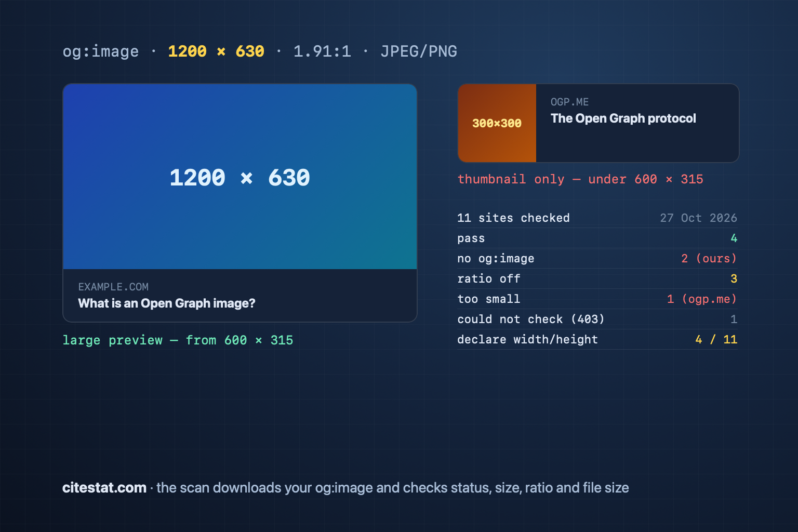The image size is (798, 532).
Task: Click the '4 / 11' value
Action: pos(716,340)
